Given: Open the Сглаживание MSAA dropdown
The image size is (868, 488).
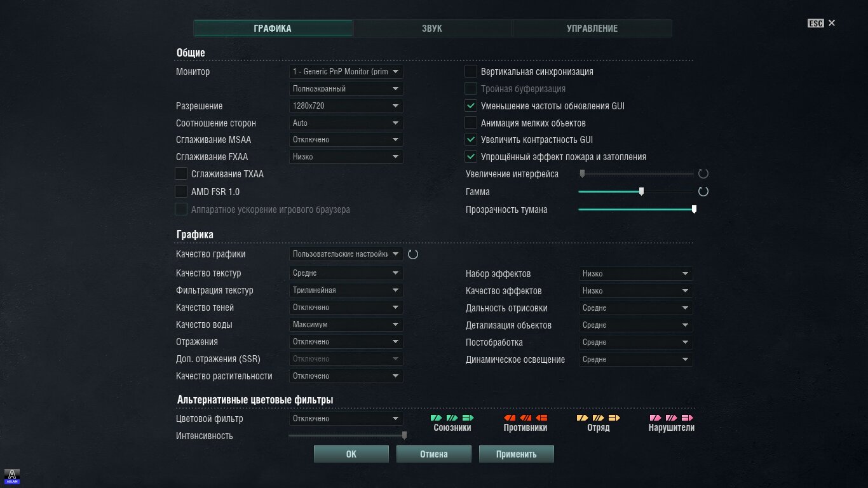Looking at the screenshot, I should tap(346, 139).
